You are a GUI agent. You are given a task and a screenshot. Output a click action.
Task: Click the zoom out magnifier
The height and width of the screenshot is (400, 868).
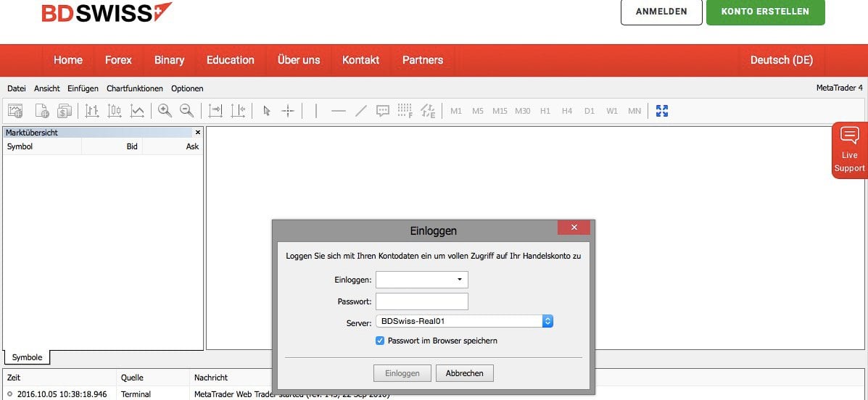[x=187, y=111]
